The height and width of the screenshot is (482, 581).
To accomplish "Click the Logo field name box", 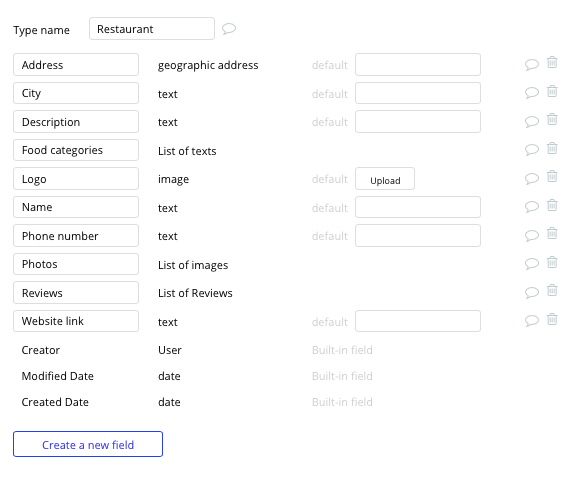I will click(76, 179).
